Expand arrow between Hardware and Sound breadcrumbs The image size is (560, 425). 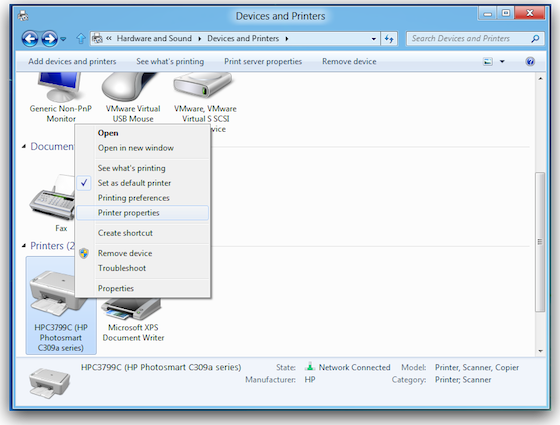point(199,39)
